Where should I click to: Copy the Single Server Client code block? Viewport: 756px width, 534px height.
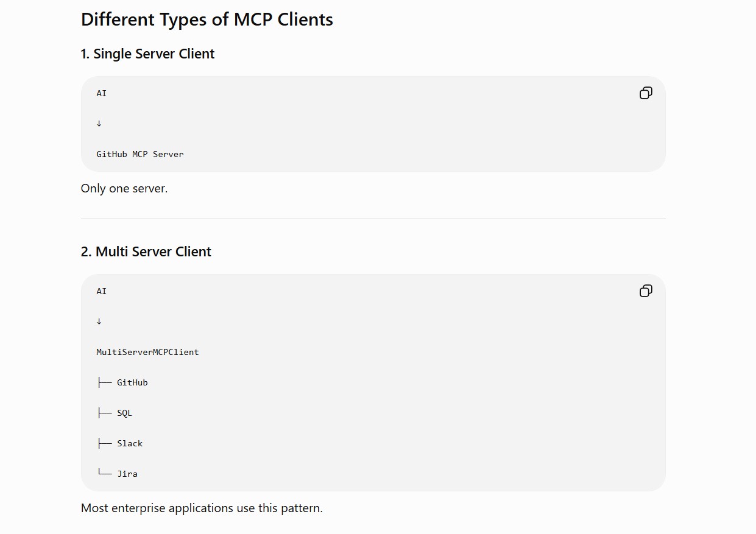point(646,93)
